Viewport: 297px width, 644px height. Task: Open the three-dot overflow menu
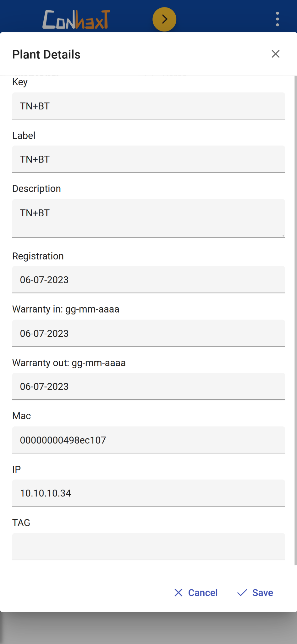coord(277,19)
